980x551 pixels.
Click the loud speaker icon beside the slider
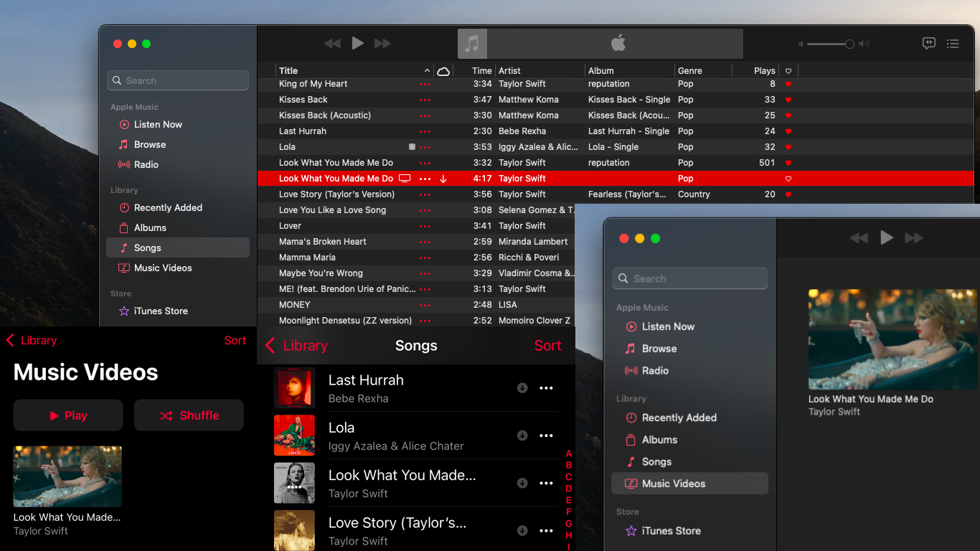click(x=864, y=44)
